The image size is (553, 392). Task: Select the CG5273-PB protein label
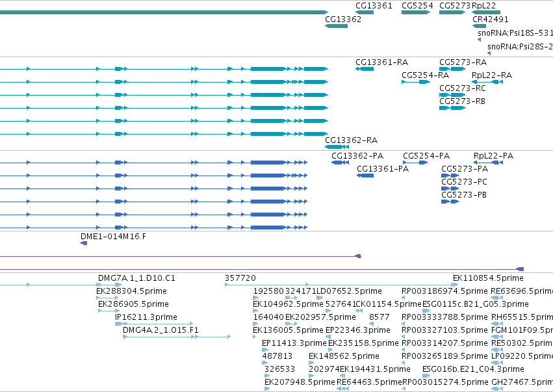(x=464, y=195)
